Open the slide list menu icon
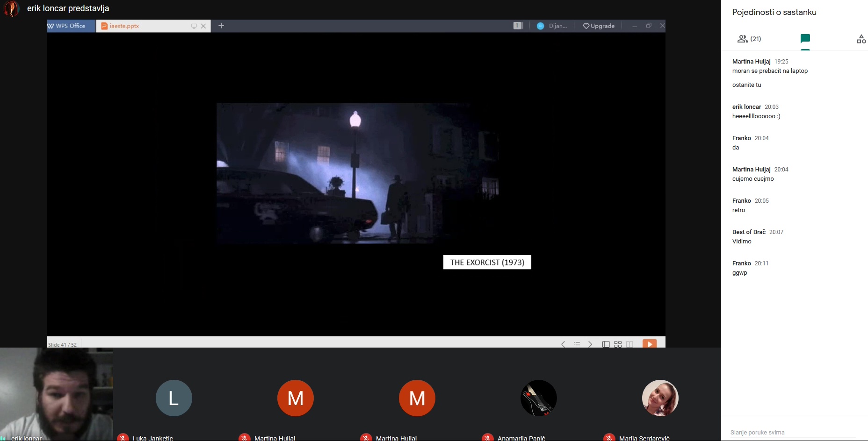The image size is (868, 441). (577, 344)
